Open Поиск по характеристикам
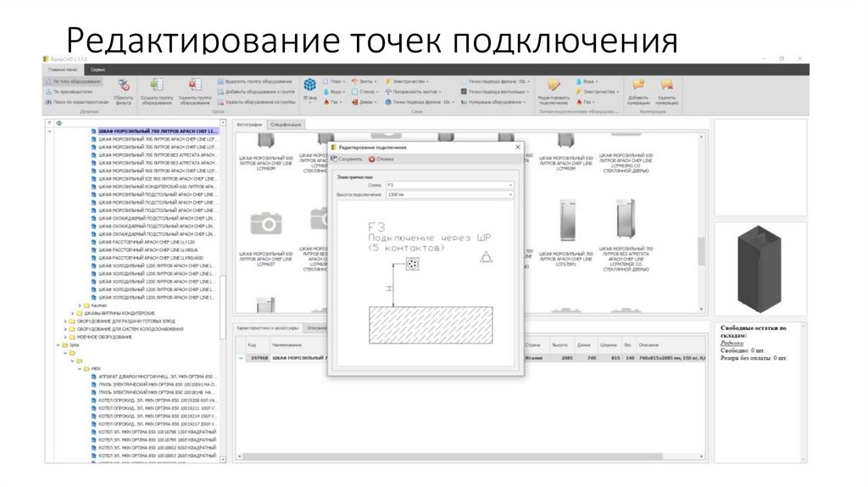Screen dimensions: 868x487 point(77,102)
